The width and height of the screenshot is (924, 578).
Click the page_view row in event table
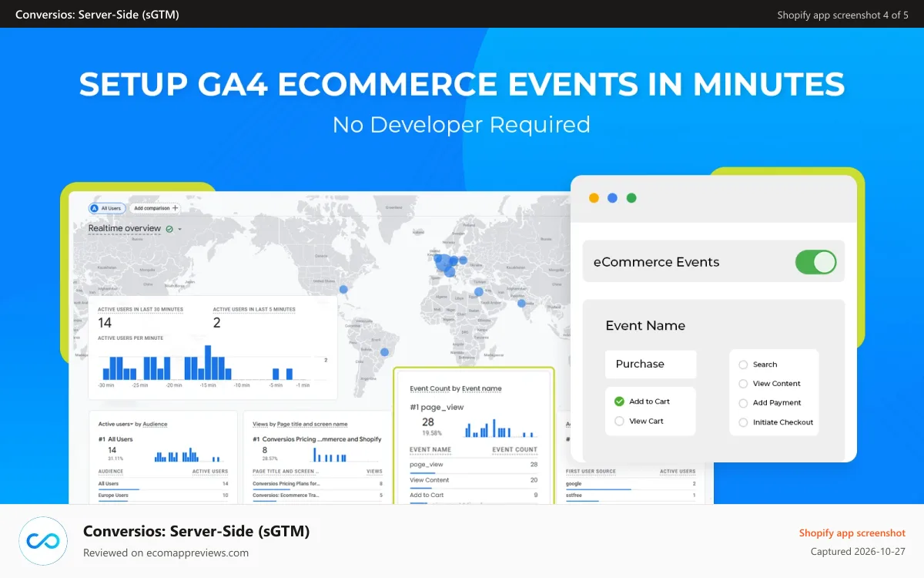[474, 465]
